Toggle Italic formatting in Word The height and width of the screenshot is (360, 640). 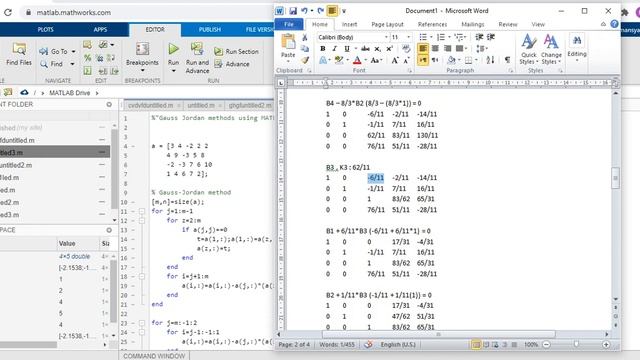pos(334,49)
